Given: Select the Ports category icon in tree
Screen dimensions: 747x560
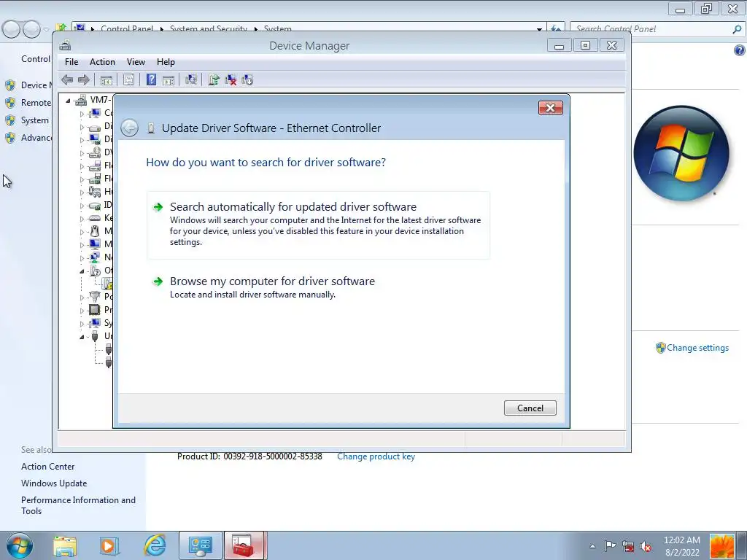Looking at the screenshot, I should [95, 297].
